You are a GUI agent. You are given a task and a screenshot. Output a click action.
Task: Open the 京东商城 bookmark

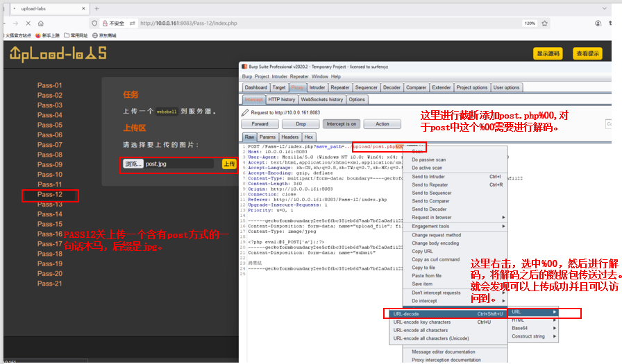104,35
